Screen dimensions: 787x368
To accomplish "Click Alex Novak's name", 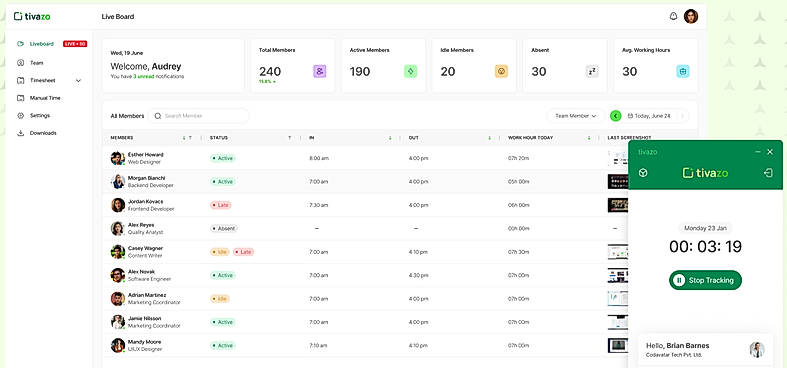I will tap(140, 272).
